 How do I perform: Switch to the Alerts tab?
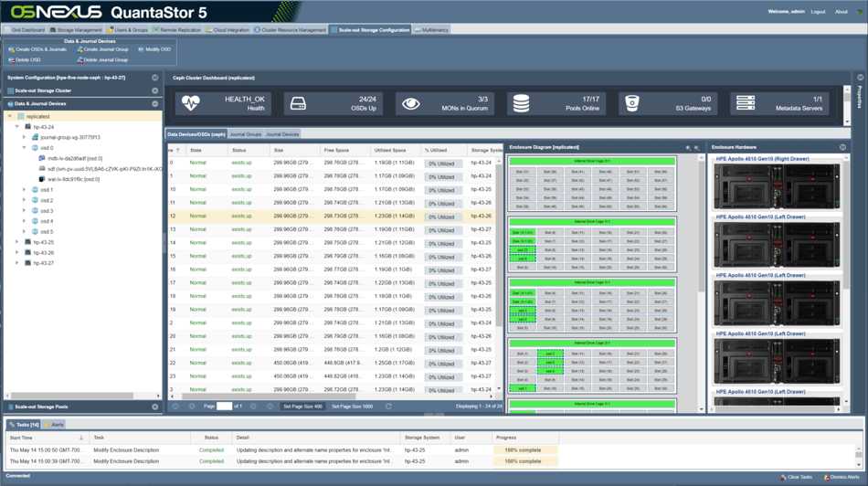pyautogui.click(x=54, y=425)
